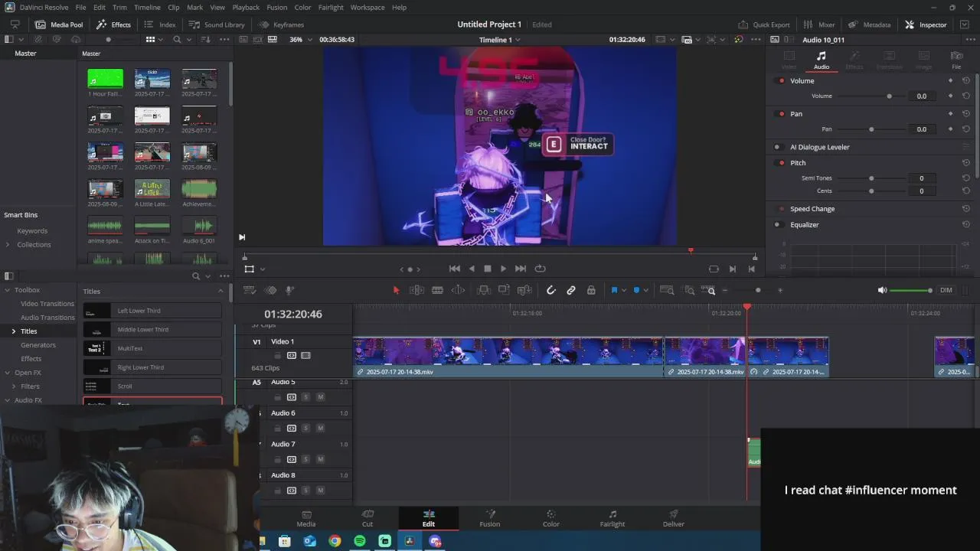Switch to the Color page tab
The image size is (980, 551).
coord(550,518)
